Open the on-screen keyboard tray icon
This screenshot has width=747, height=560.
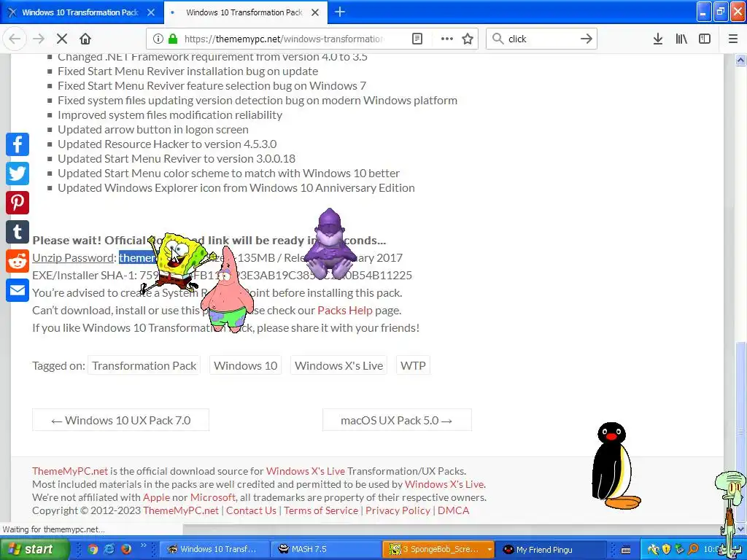point(626,550)
